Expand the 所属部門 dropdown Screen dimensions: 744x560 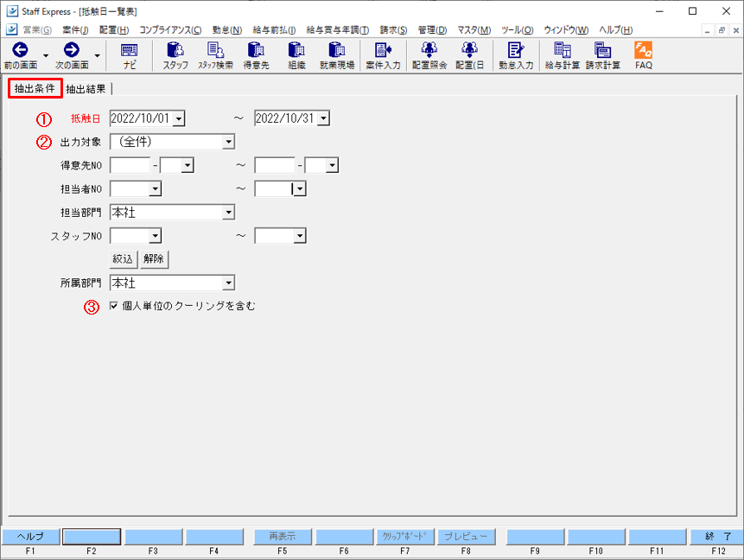click(228, 283)
